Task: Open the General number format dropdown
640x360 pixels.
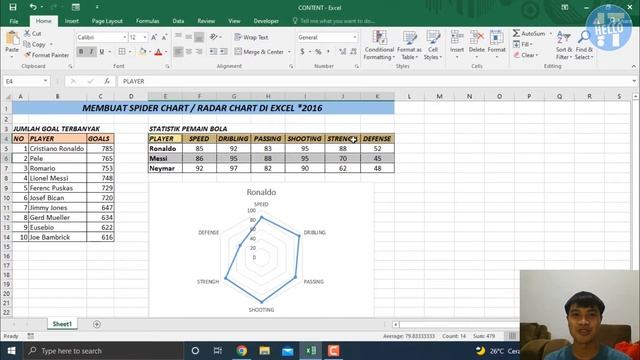Action: coord(354,37)
